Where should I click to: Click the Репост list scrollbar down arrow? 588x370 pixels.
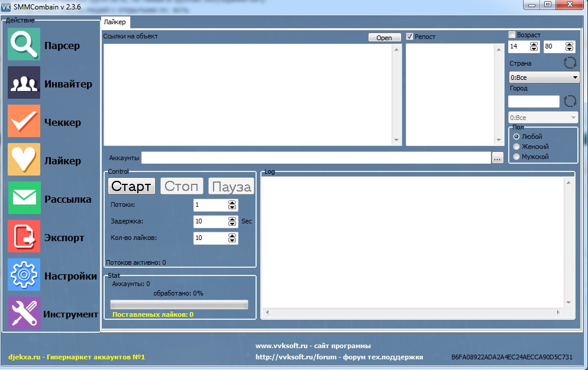coord(498,140)
